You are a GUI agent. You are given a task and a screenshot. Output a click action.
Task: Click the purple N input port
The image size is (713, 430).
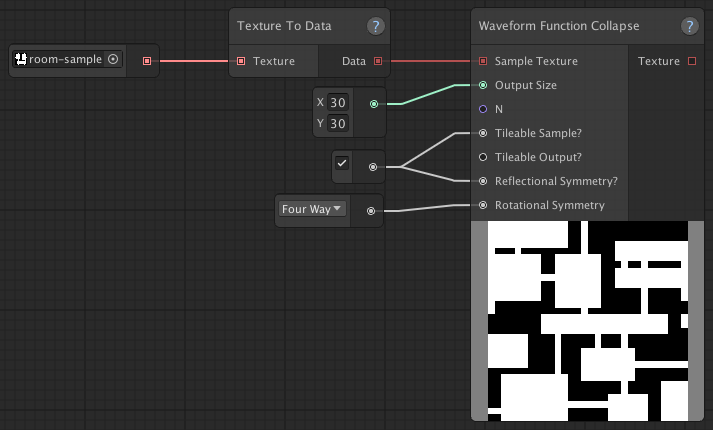coord(483,109)
